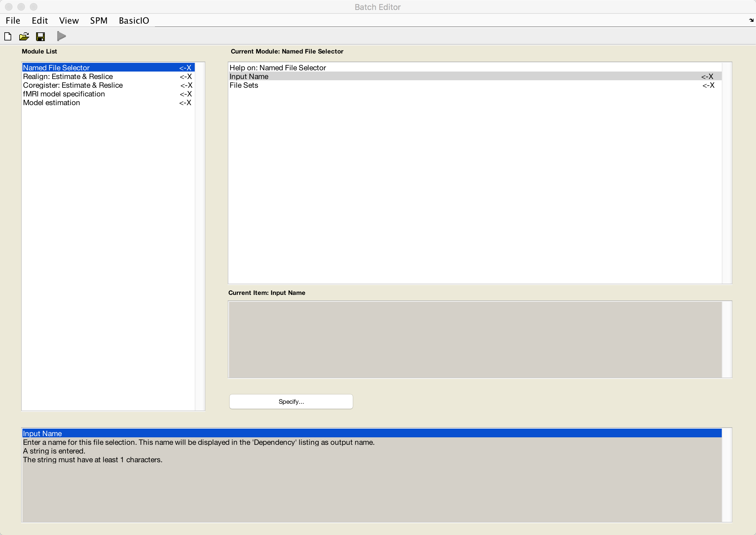756x535 pixels.
Task: Select Coregister: Estimate & Reslice module
Action: (x=108, y=85)
